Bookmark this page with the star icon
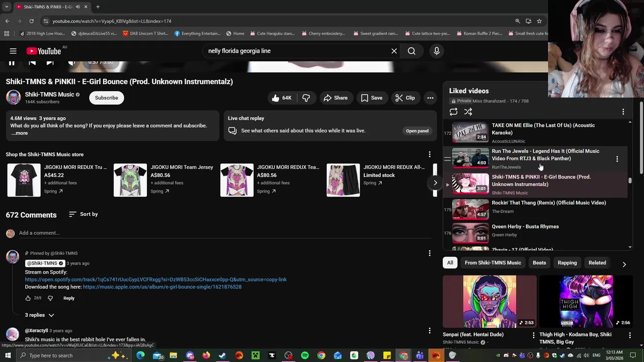 point(539,21)
